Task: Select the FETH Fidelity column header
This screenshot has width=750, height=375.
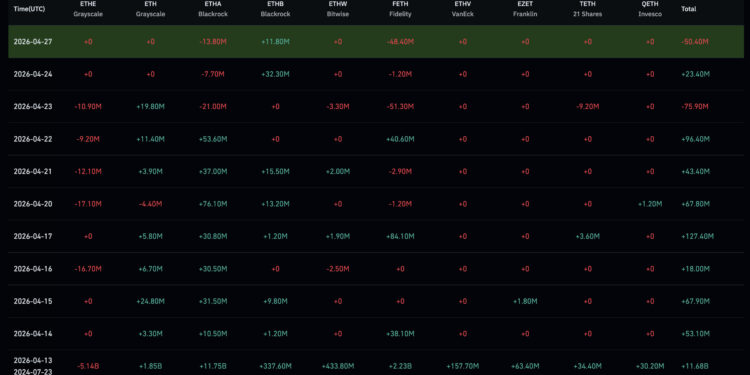Action: pyautogui.click(x=400, y=9)
